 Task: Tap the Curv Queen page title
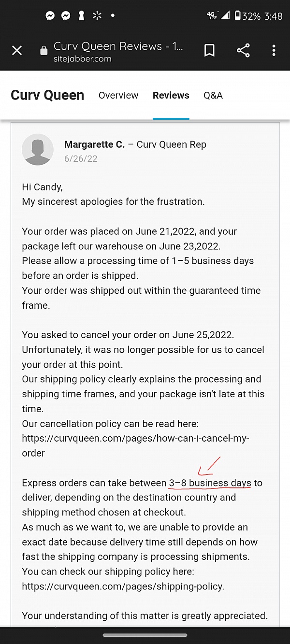[x=47, y=95]
